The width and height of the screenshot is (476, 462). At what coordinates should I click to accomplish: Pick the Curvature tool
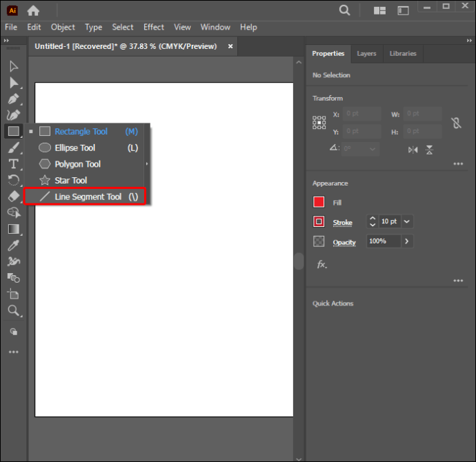(x=13, y=115)
